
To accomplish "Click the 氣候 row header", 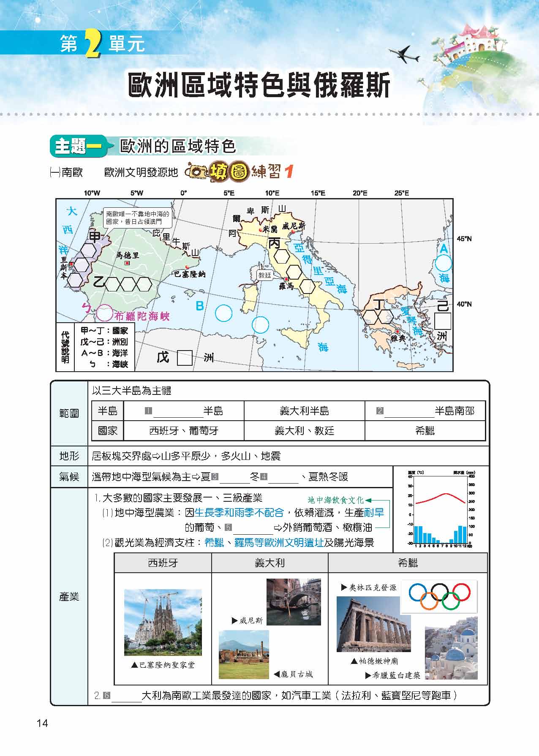I will (69, 477).
